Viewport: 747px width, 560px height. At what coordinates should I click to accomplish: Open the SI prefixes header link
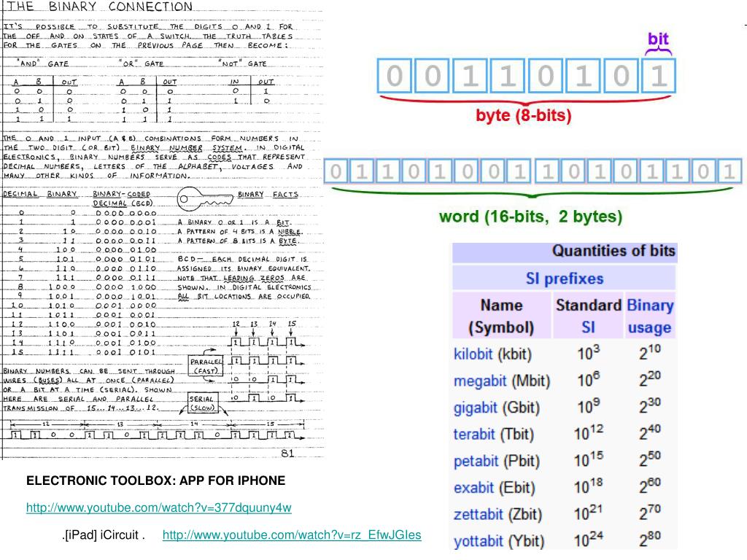coord(565,278)
